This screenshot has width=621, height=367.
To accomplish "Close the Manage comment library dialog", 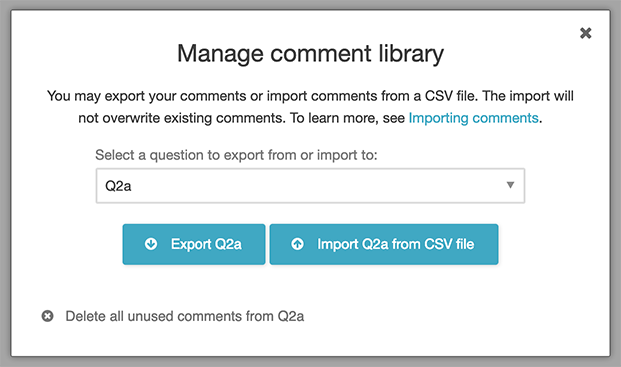I will click(585, 33).
